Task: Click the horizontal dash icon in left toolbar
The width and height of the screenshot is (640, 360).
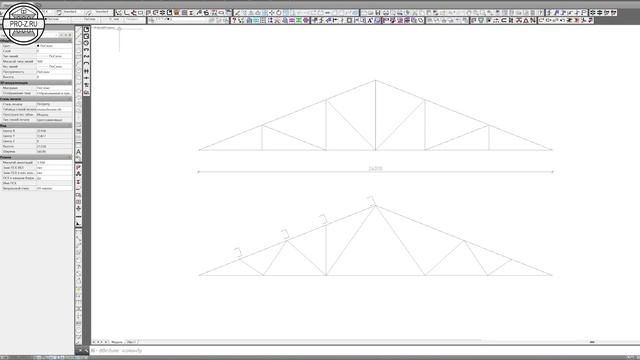Action: pos(78,216)
